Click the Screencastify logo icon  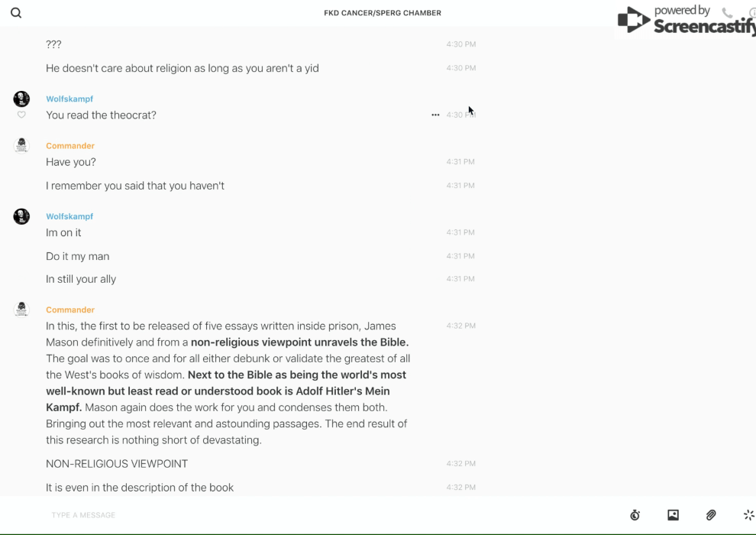pos(634,20)
